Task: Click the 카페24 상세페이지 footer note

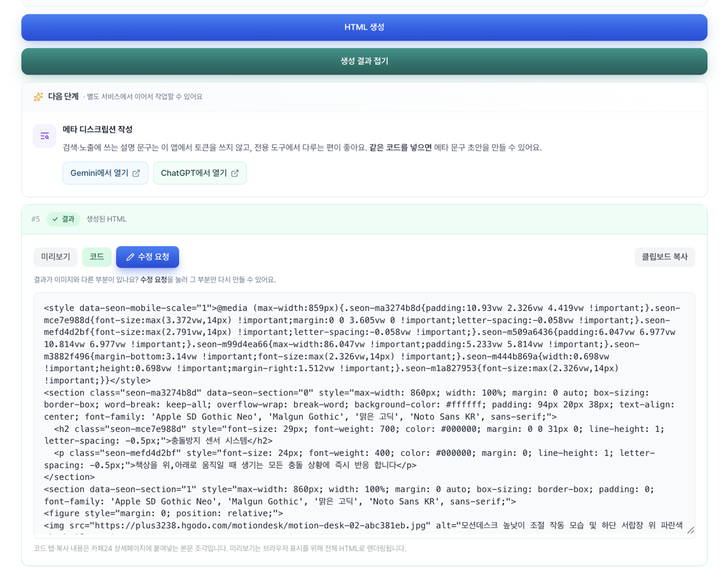Action: 220,548
